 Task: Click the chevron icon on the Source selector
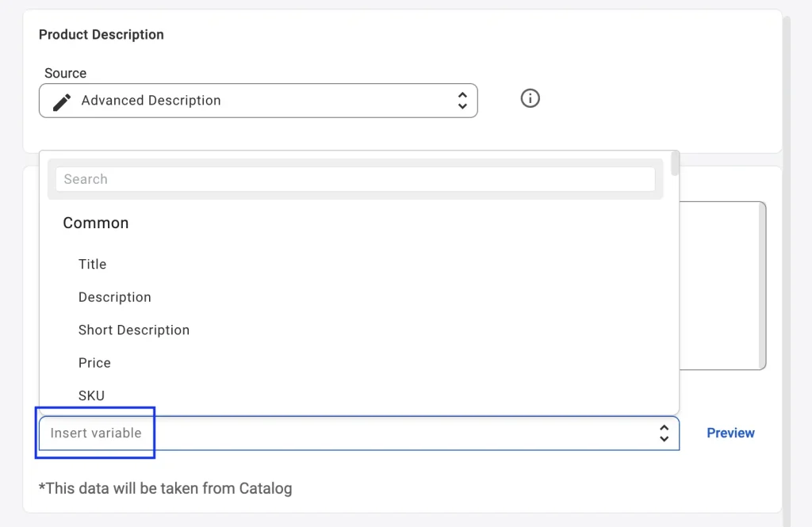click(x=462, y=101)
